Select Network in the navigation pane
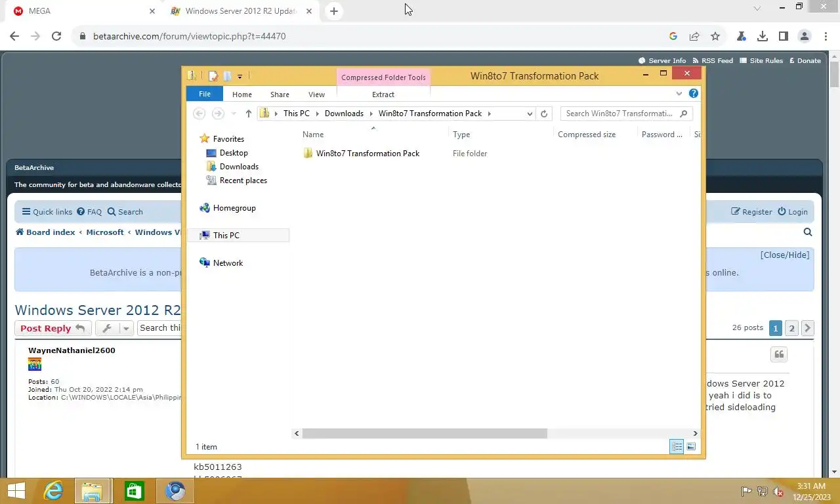The height and width of the screenshot is (504, 840). pos(228,262)
